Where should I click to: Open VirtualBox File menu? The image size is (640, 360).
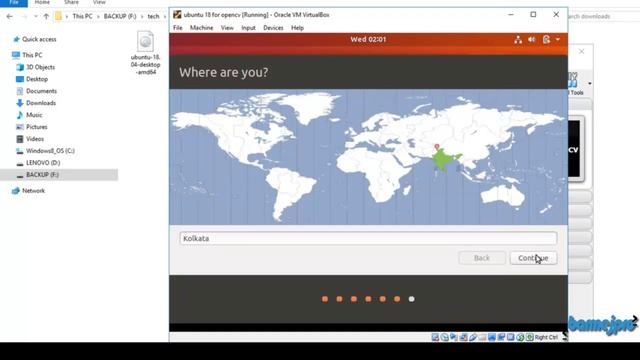pos(178,28)
